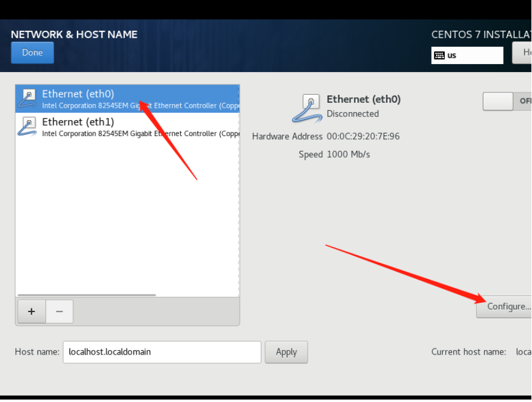The height and width of the screenshot is (402, 532).
Task: Apply the host name
Action: pos(287,352)
